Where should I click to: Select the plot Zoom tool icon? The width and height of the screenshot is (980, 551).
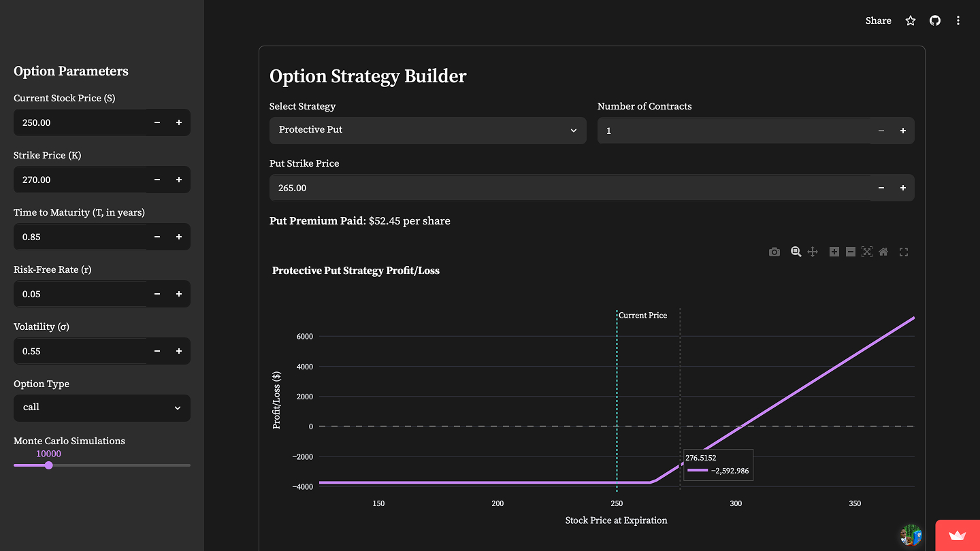pos(796,252)
